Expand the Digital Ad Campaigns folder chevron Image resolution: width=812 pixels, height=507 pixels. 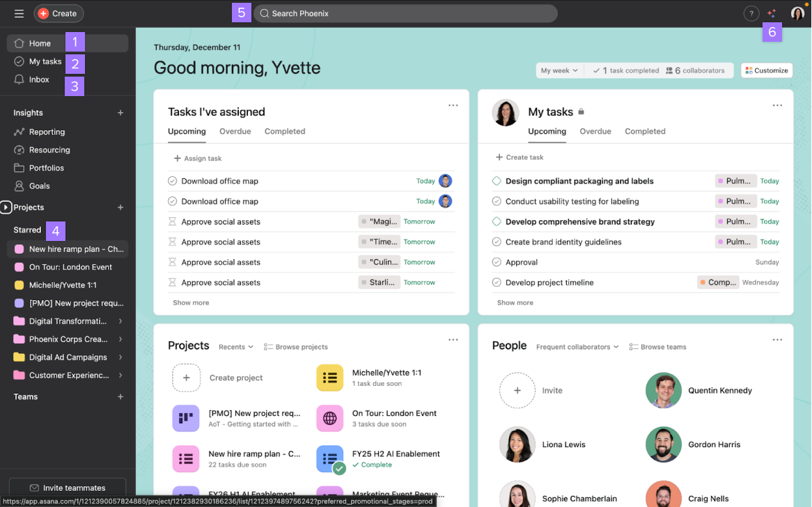(120, 357)
